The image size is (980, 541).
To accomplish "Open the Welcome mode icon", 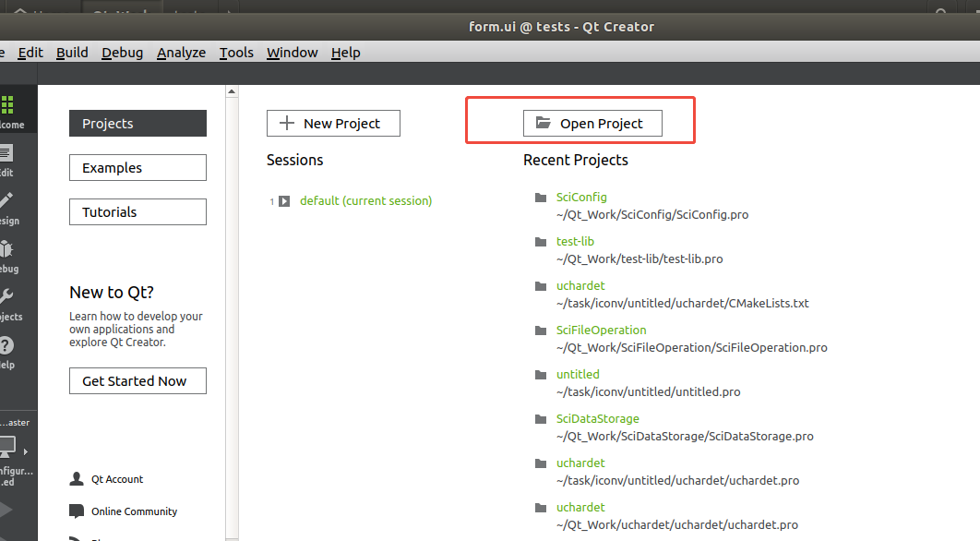I will [6, 105].
